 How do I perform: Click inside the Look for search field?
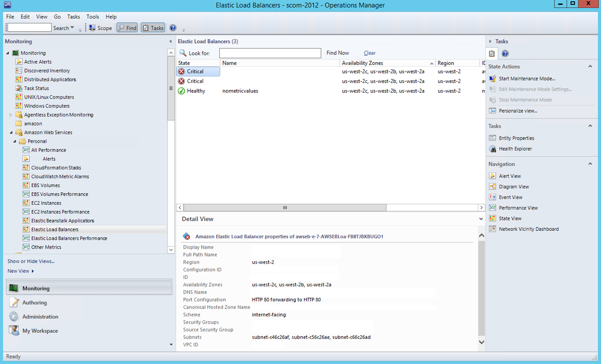(270, 53)
